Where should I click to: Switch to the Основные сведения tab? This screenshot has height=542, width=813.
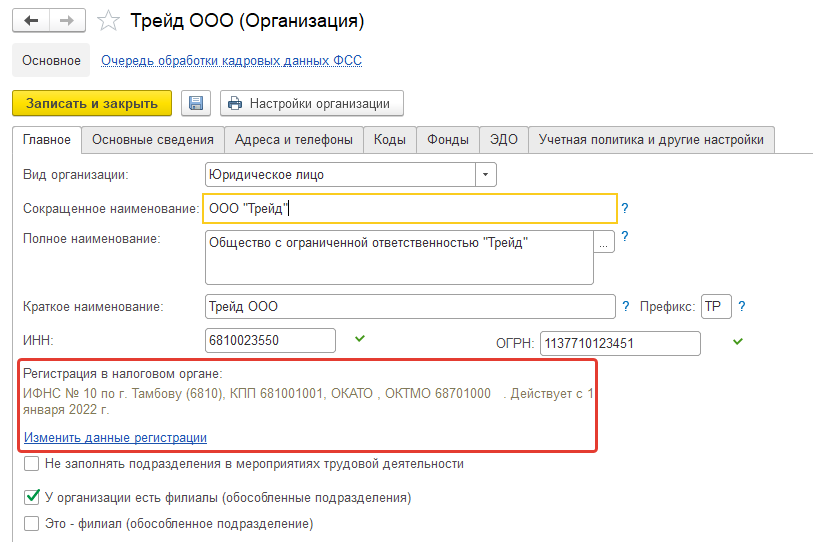pyautogui.click(x=153, y=140)
